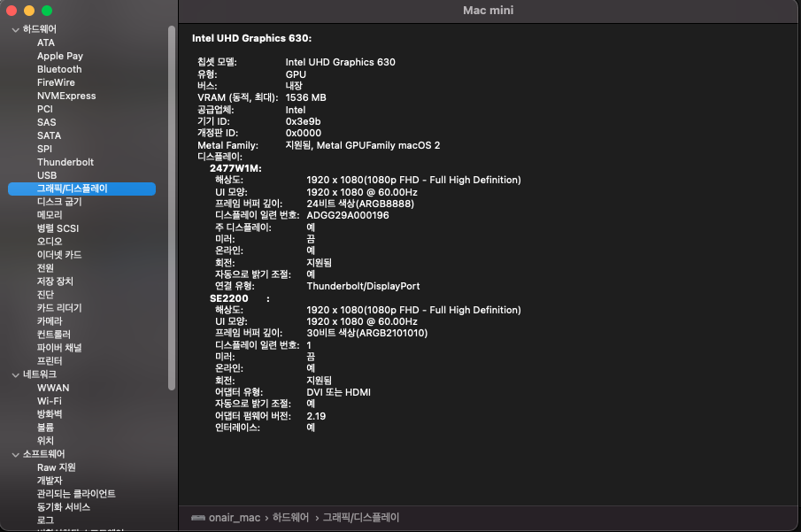Select 관리되는 클라이언트 in the sidebar
This screenshot has width=801, height=532.
[x=76, y=494]
